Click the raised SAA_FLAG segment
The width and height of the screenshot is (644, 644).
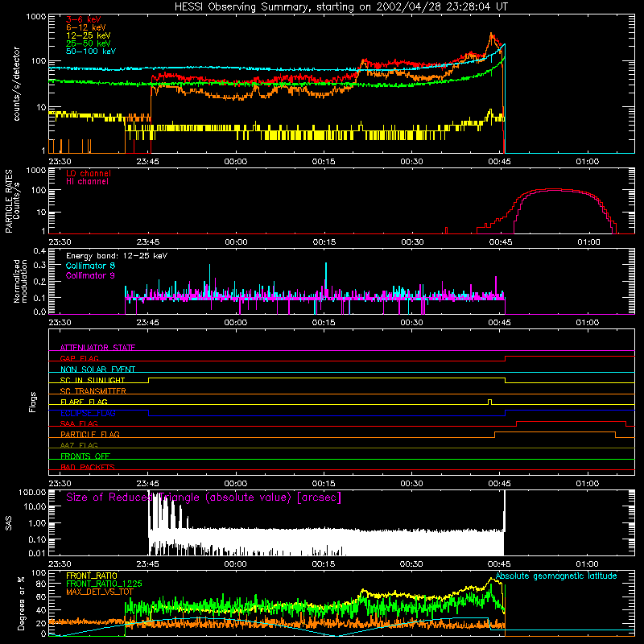pos(571,421)
